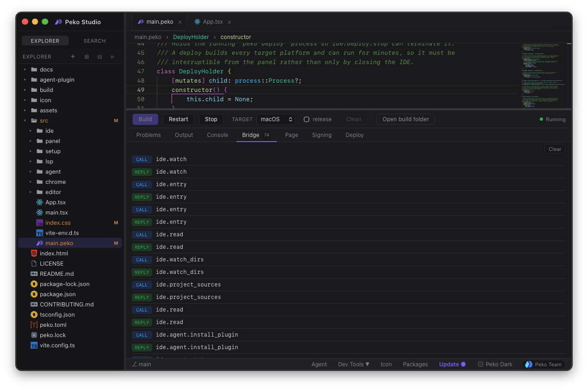The width and height of the screenshot is (588, 390).
Task: Click Update in the status bar
Action: (x=452, y=364)
